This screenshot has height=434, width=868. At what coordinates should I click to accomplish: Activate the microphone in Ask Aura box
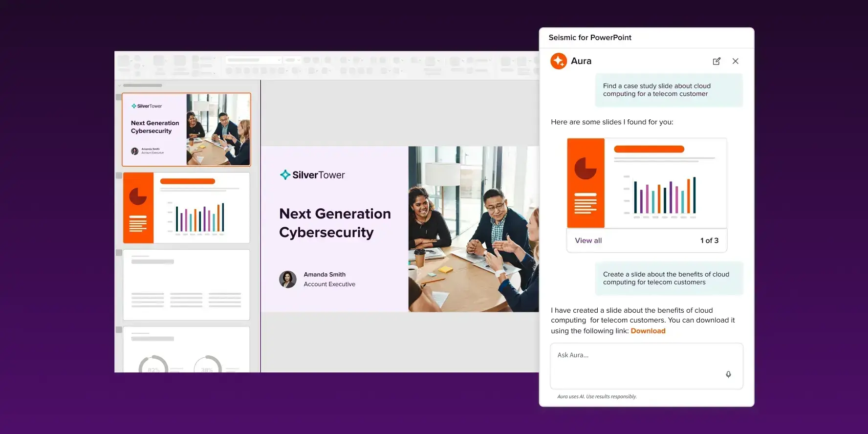tap(728, 374)
